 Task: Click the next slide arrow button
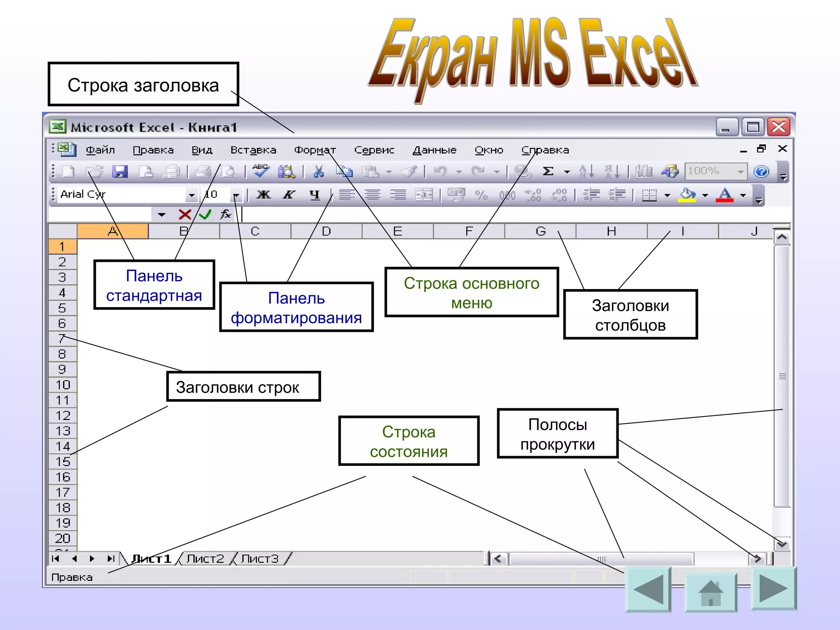tap(773, 589)
